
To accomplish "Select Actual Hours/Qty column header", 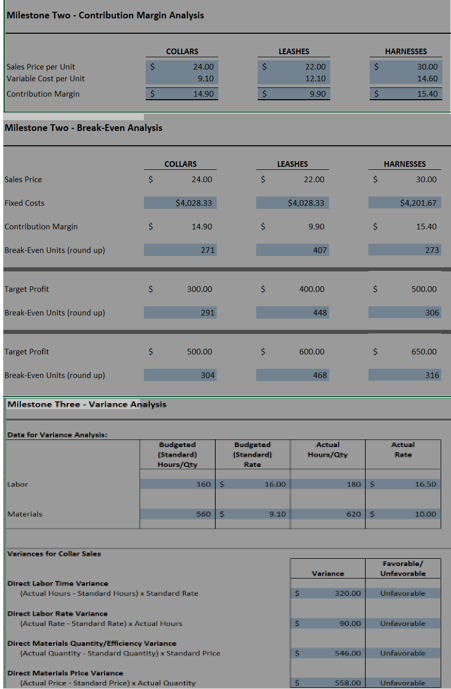I will pos(328,454).
